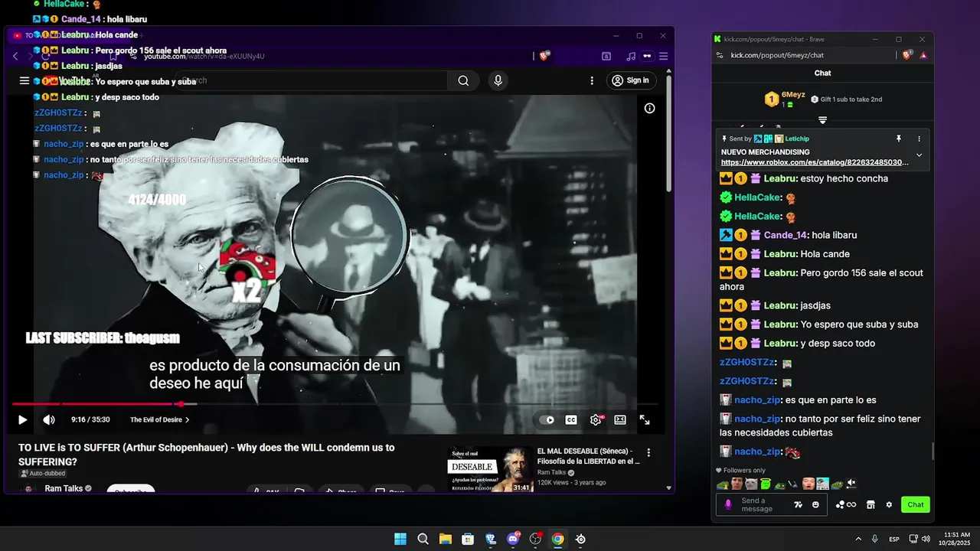Viewport: 980px width, 551px height.
Task: Go back in the YouTube browser window
Action: pos(15,56)
